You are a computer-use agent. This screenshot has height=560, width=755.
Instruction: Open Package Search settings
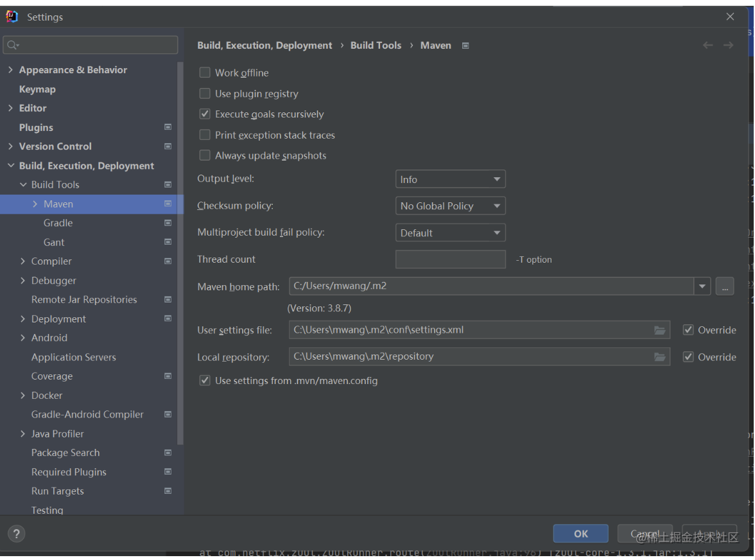point(65,453)
